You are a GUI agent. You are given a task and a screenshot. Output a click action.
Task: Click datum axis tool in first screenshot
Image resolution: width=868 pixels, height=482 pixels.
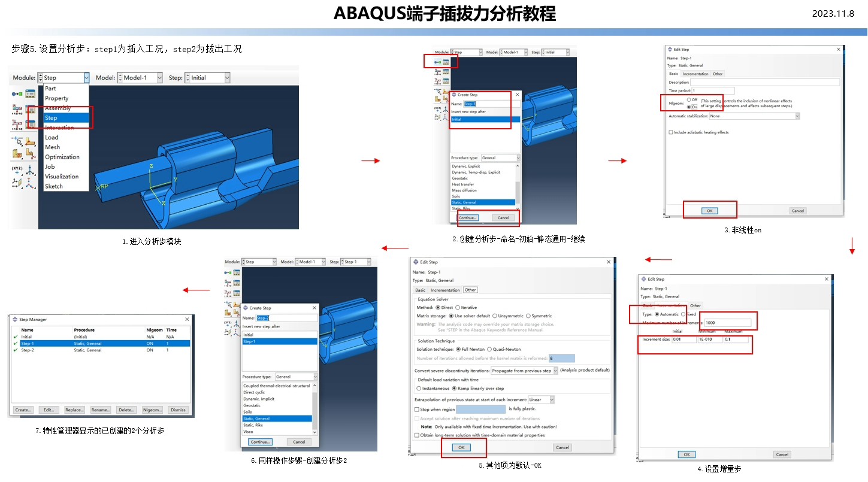pyautogui.click(x=30, y=184)
